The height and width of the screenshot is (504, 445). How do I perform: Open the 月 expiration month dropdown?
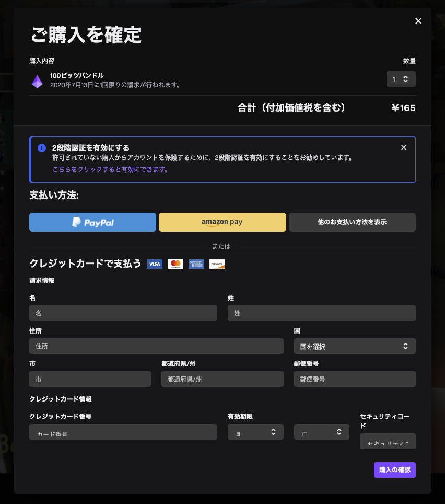(255, 432)
